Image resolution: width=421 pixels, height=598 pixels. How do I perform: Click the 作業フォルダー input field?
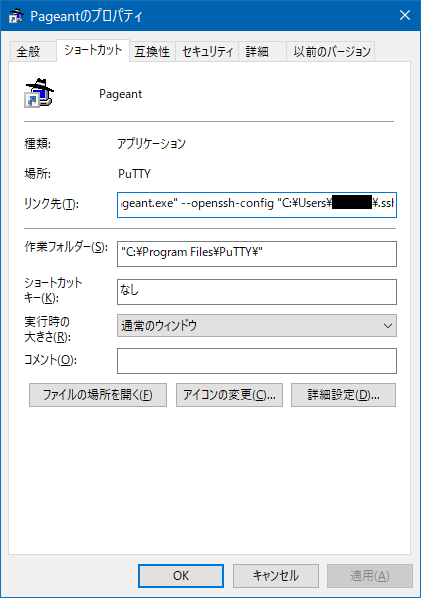pyautogui.click(x=257, y=254)
